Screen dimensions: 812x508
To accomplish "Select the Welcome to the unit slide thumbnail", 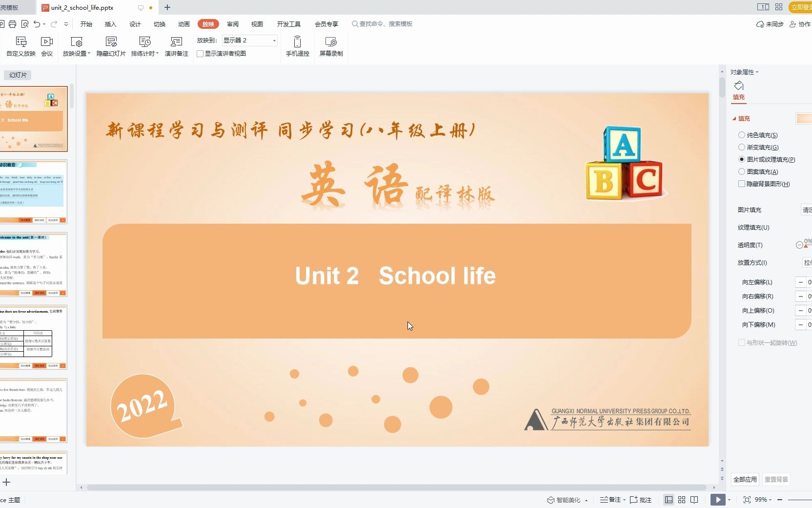I will pos(33,264).
